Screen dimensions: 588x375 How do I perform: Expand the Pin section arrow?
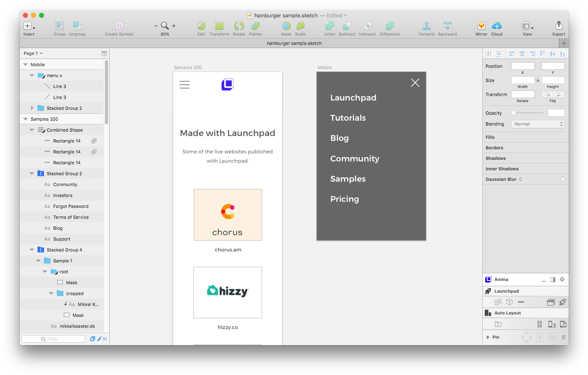click(488, 337)
